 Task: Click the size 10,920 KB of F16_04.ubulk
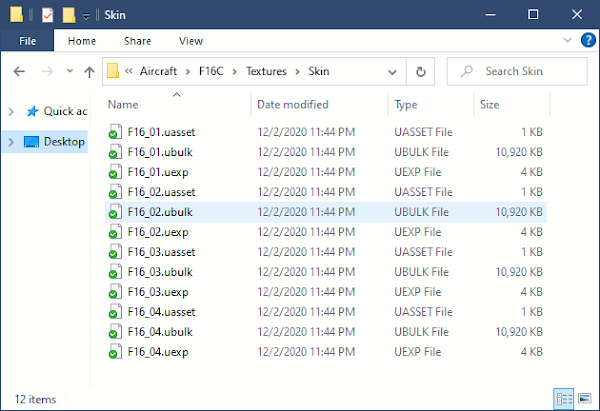coord(519,332)
